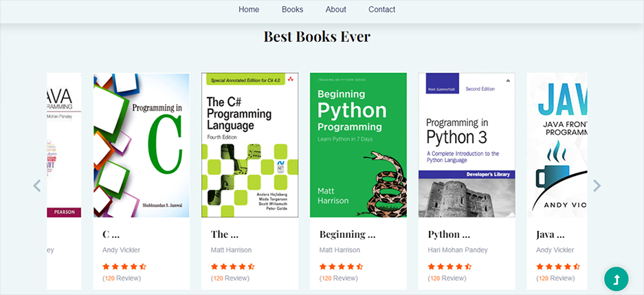Image resolution: width=644 pixels, height=295 pixels.
Task: Click author Hari Mohan Pandey
Action: click(x=457, y=250)
